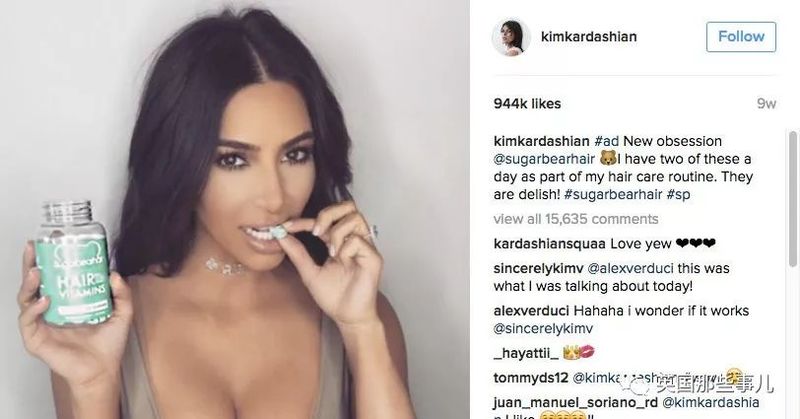Screen dimensions: 800x419
Task: Open the @sugarbearhair mention link
Action: coord(544,159)
